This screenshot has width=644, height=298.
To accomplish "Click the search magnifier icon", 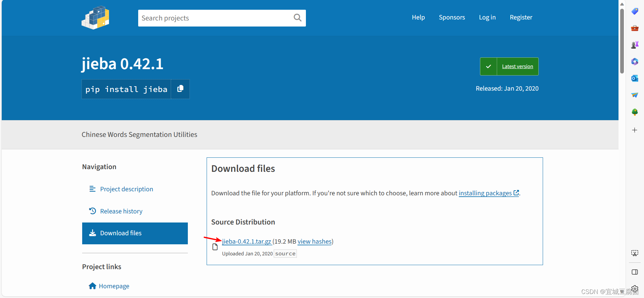I will pyautogui.click(x=298, y=18).
